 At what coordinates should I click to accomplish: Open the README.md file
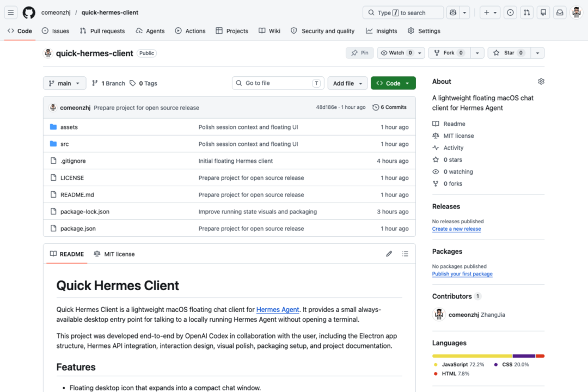click(x=77, y=195)
